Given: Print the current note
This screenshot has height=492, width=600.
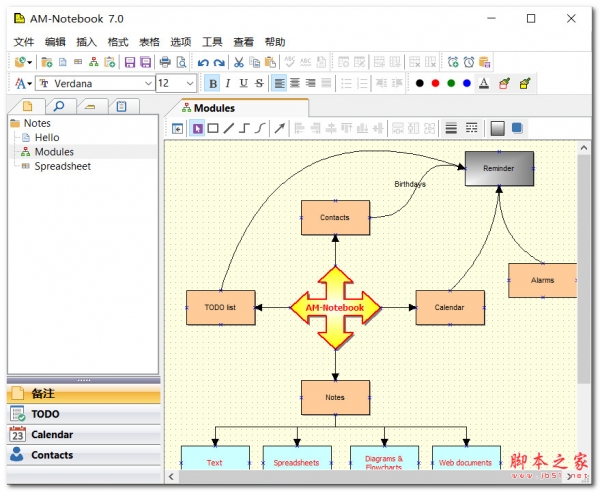Looking at the screenshot, I should tap(165, 62).
